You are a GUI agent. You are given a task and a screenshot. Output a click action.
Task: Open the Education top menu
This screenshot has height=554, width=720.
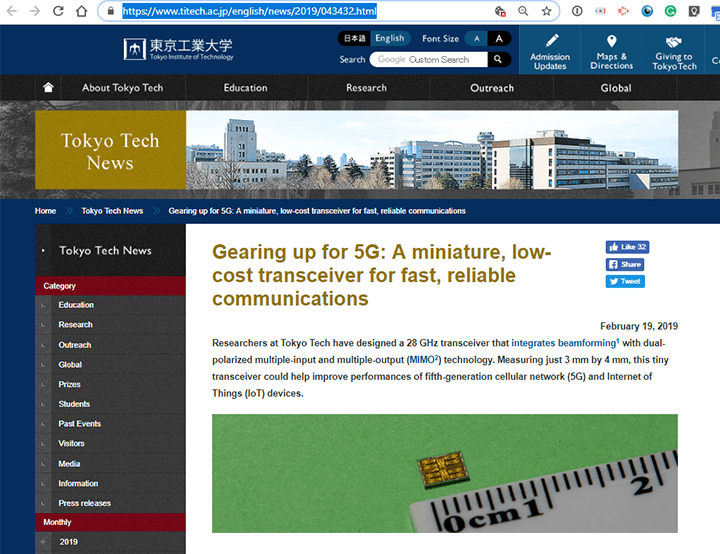click(x=246, y=88)
